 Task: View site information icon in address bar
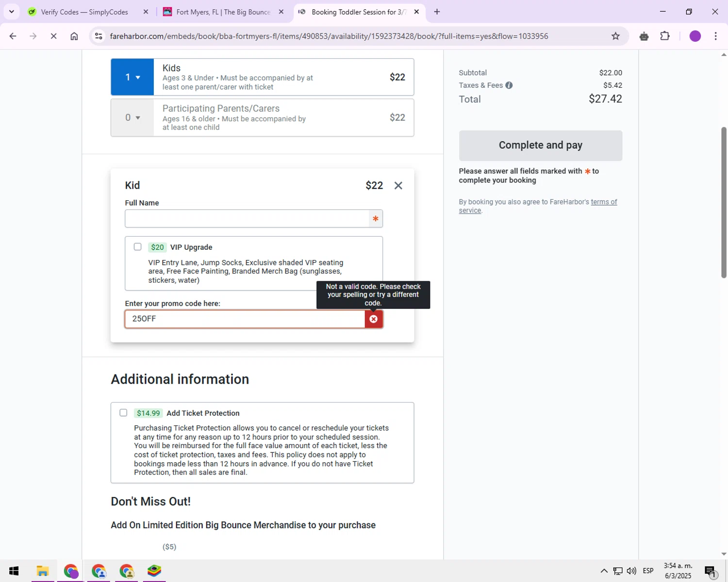pyautogui.click(x=99, y=36)
